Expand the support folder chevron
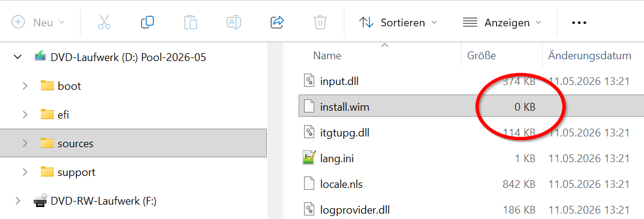Viewport: 644px width, 219px height. point(25,172)
